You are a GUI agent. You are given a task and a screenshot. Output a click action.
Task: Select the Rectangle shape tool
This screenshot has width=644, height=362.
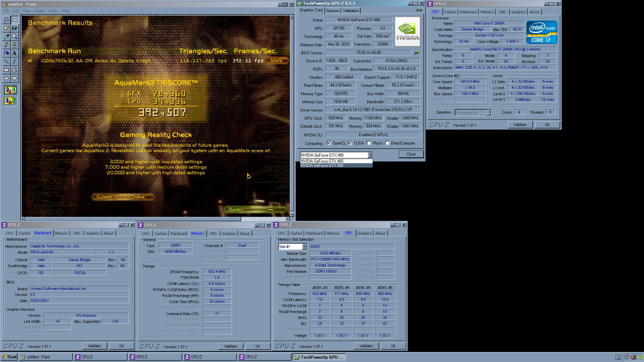6,70
